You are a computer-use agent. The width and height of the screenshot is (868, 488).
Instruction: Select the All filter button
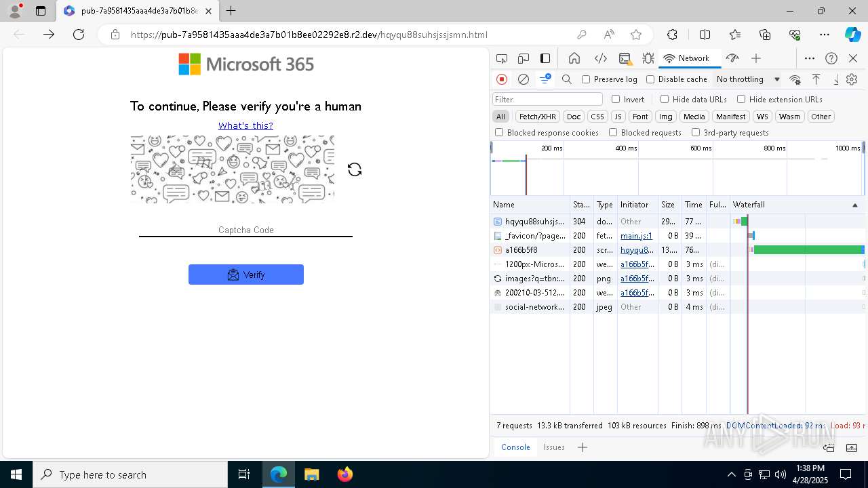click(x=500, y=117)
